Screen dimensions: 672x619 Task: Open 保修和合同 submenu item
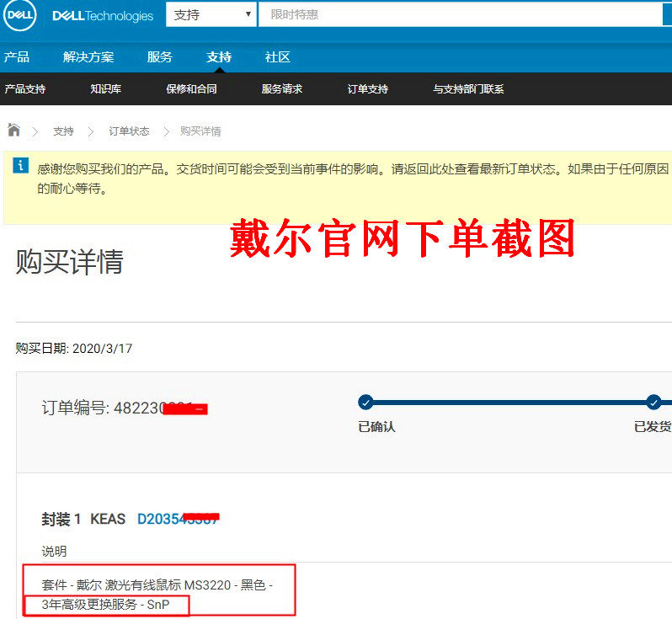(191, 88)
